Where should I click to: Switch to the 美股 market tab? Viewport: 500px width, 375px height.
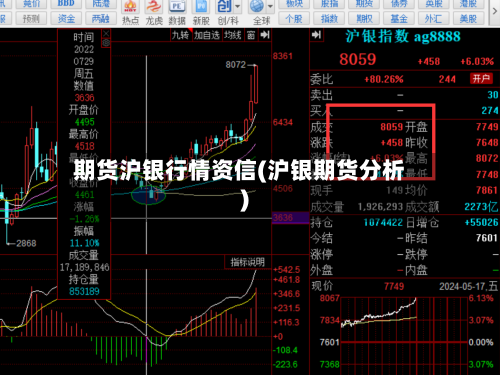coord(468,19)
